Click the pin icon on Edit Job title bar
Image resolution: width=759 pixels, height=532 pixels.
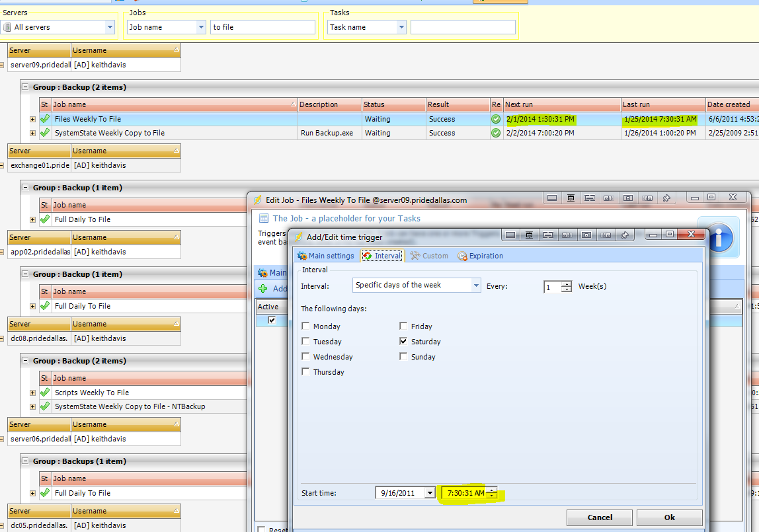point(666,198)
